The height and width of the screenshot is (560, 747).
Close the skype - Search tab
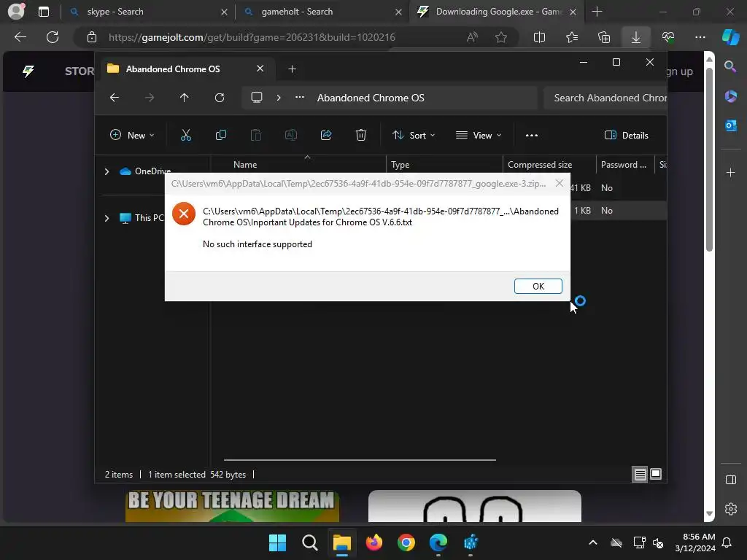pyautogui.click(x=224, y=12)
